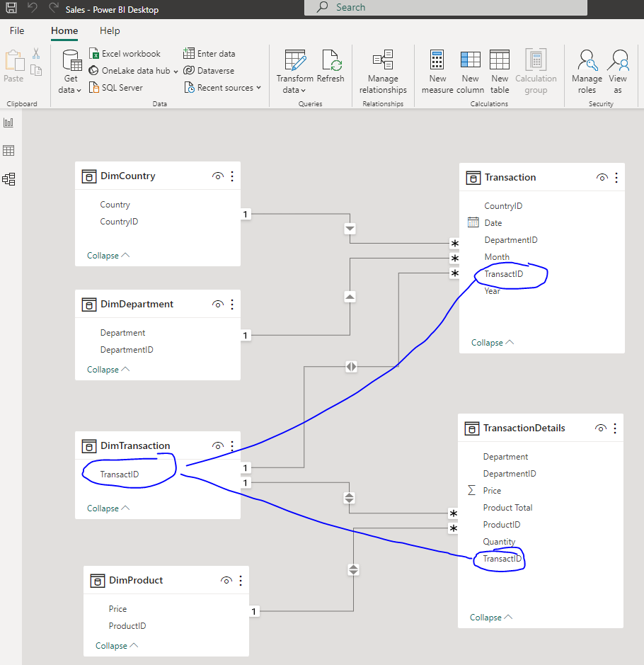
Task: Click the Save icon in title bar
Action: pos(11,7)
